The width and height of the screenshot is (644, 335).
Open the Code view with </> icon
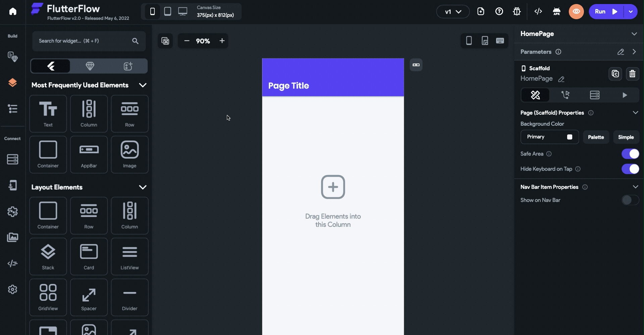pyautogui.click(x=538, y=11)
